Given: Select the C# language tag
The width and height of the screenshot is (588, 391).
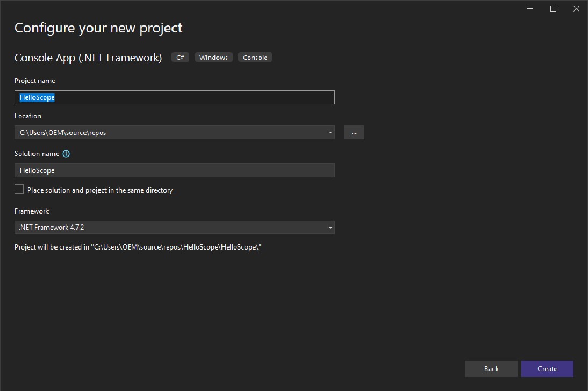Looking at the screenshot, I should pyautogui.click(x=180, y=57).
